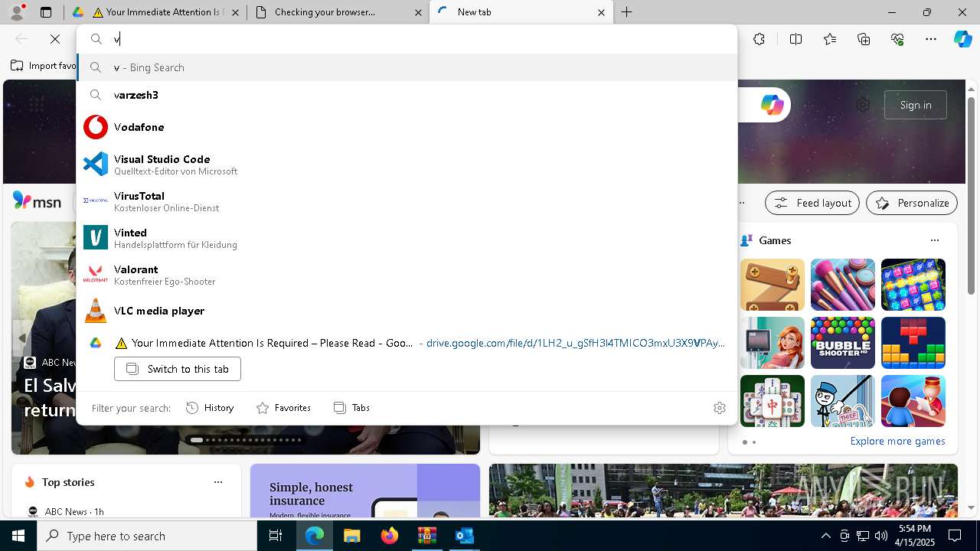Open Top stories more options
The image size is (980, 551).
point(218,482)
